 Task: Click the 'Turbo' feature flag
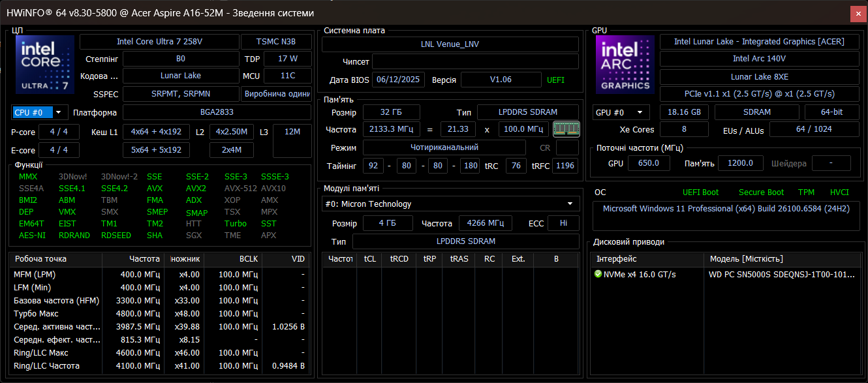tap(236, 224)
